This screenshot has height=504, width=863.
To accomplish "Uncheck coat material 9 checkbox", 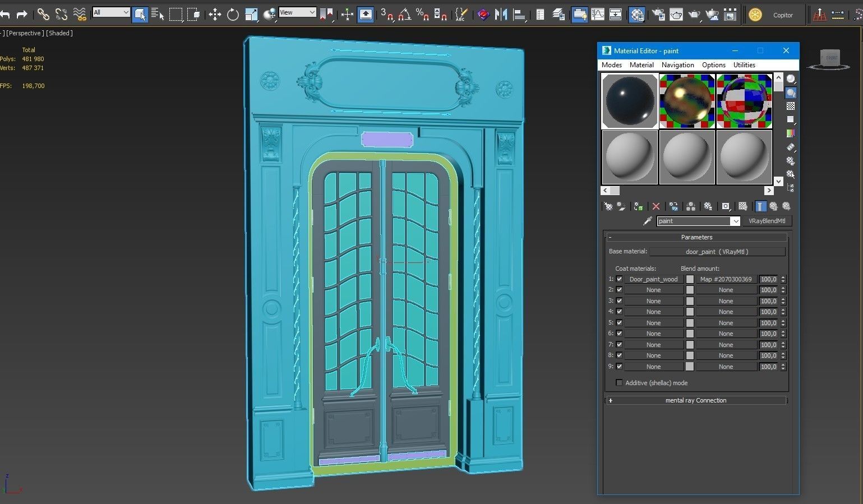I will (x=619, y=367).
